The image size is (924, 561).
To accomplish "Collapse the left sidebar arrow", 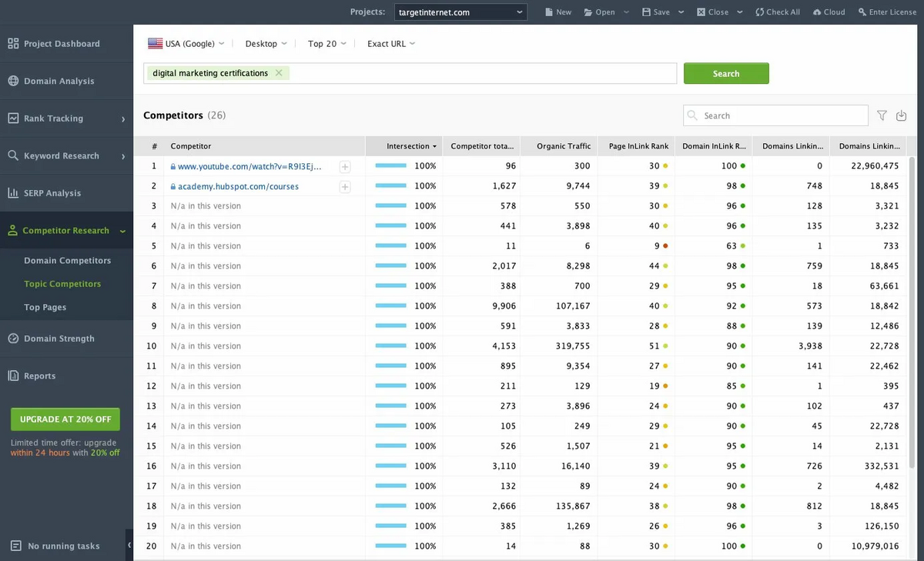I will (x=129, y=545).
